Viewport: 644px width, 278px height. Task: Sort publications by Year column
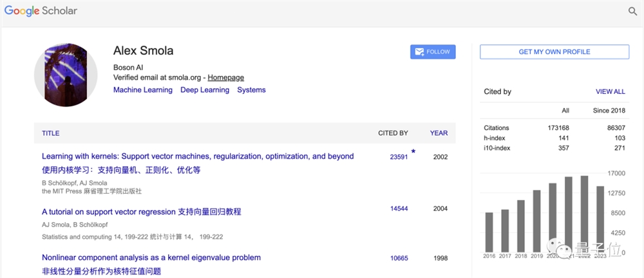click(439, 133)
